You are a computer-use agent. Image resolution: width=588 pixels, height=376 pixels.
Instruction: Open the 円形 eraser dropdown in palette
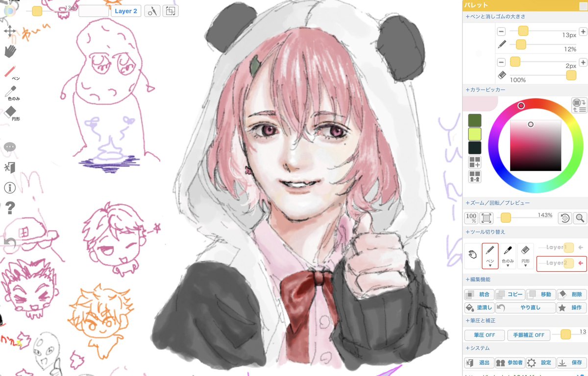pos(525,256)
